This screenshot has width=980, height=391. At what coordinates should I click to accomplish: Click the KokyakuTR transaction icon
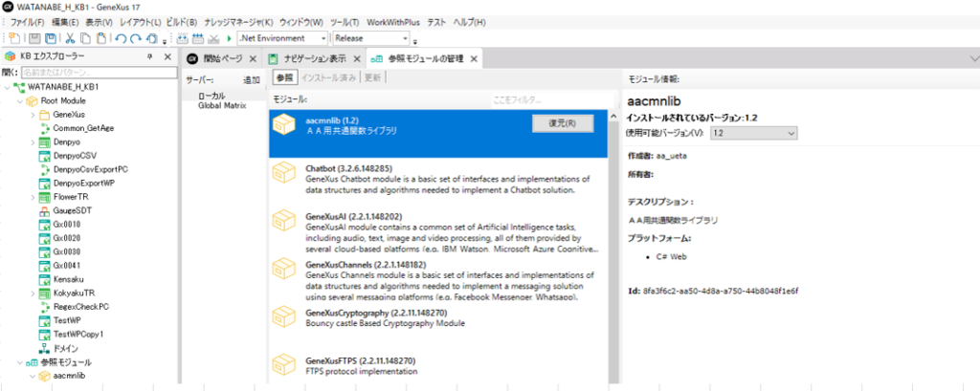44,293
